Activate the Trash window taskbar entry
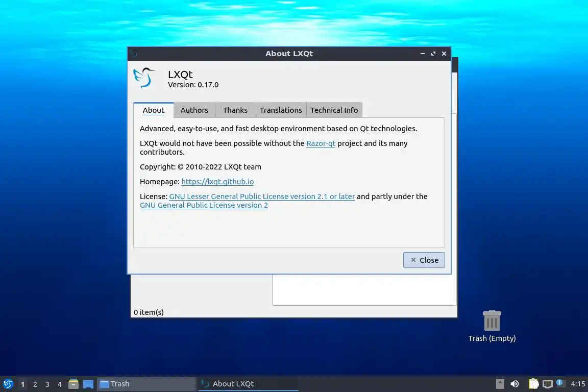The image size is (588, 392). coord(146,384)
